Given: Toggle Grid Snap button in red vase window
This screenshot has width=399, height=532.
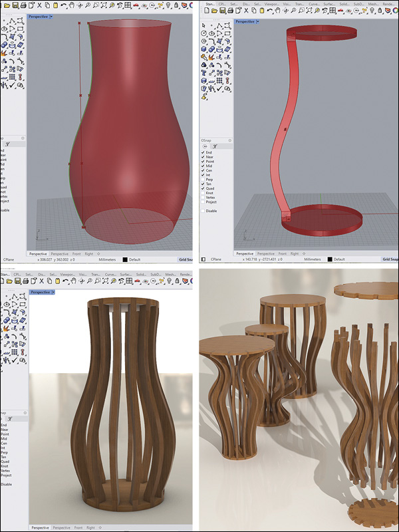Looking at the screenshot, I should [x=186, y=259].
